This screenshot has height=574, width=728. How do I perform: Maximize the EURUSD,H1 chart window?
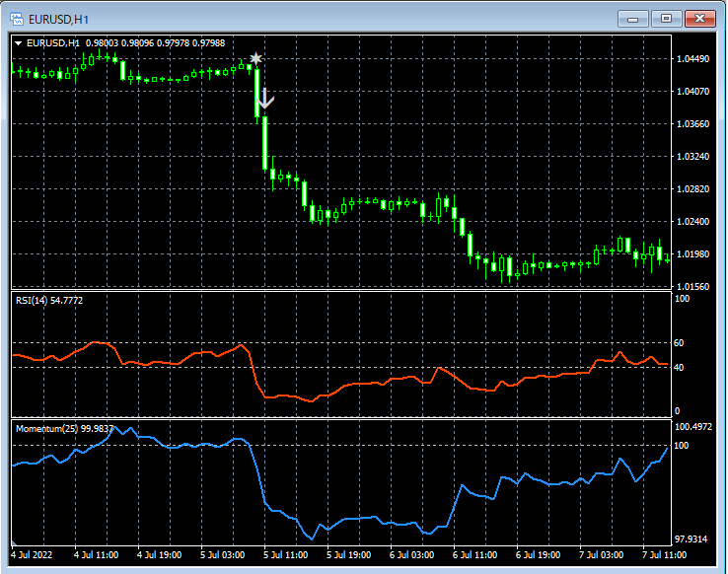point(666,19)
